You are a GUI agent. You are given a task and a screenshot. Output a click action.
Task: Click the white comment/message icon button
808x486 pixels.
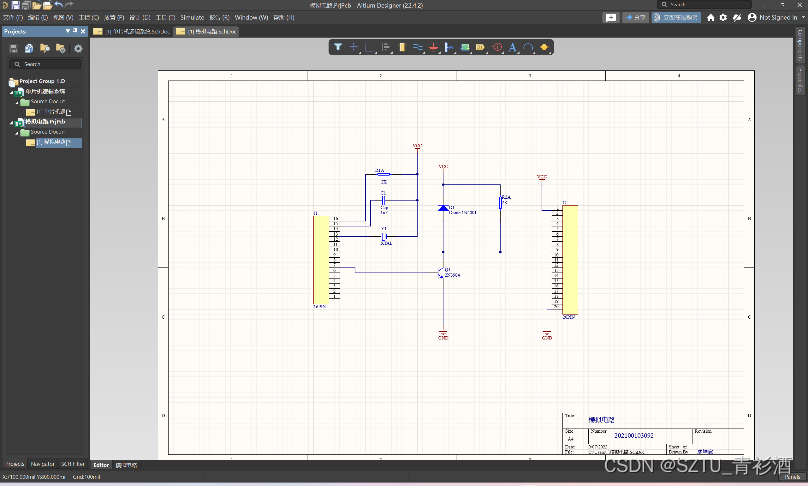click(611, 18)
